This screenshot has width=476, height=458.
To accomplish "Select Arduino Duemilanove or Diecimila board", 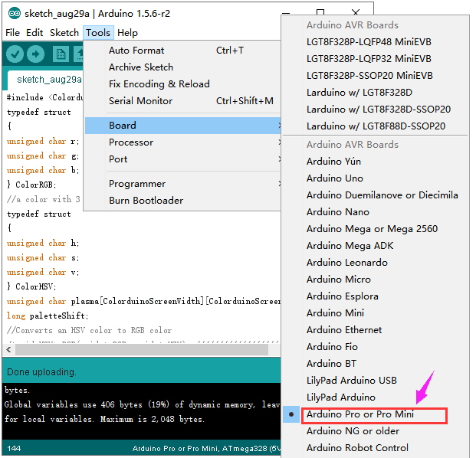I will pyautogui.click(x=376, y=195).
